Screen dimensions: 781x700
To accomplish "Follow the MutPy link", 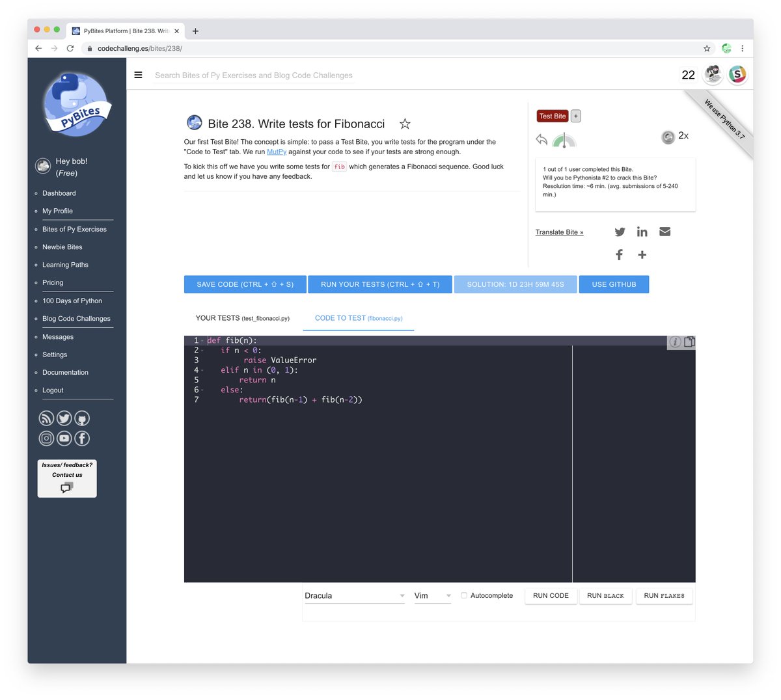I will pos(277,152).
